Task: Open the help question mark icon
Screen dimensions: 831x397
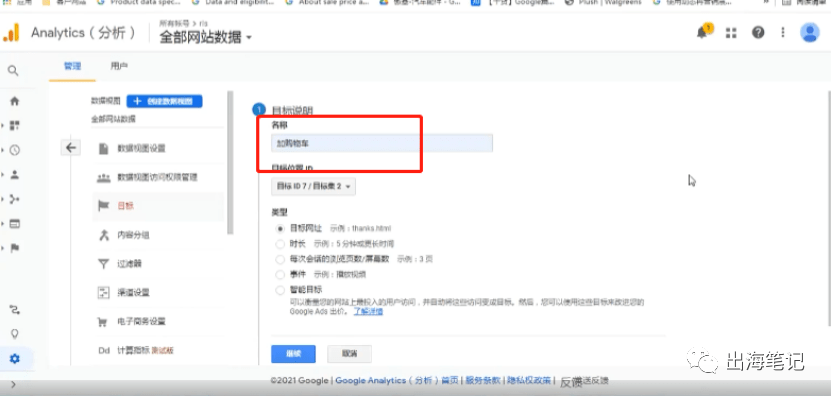Action: [758, 33]
